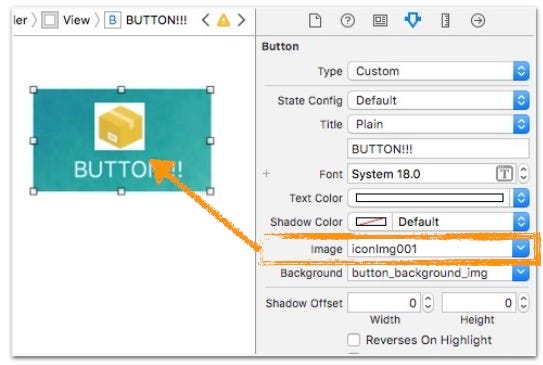Open the Title dropdown showing Plain
This screenshot has height=365, width=543.
point(438,124)
